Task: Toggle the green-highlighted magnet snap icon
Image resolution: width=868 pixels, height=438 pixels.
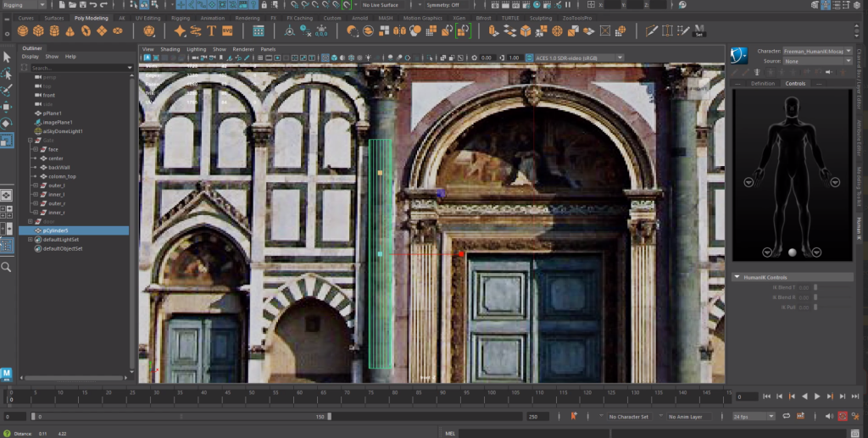Action: [x=347, y=4]
